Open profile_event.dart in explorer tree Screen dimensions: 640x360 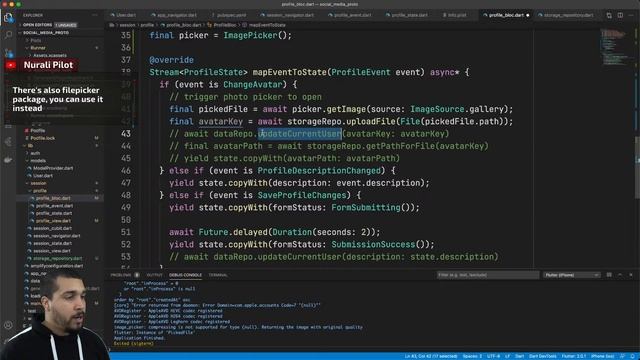tap(54, 206)
